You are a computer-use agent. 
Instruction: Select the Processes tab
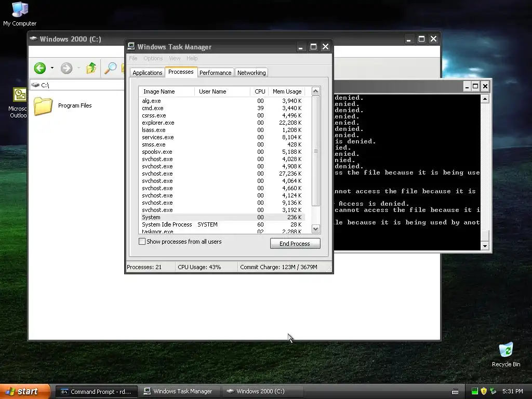click(181, 72)
